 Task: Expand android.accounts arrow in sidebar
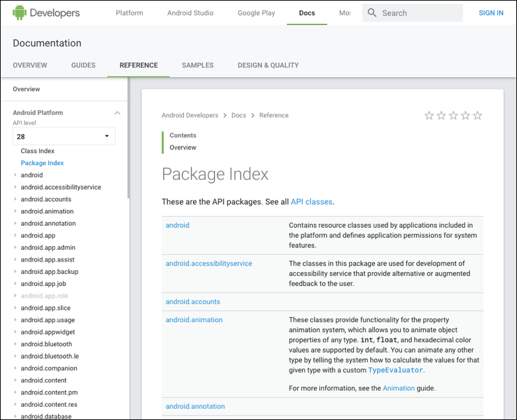pyautogui.click(x=15, y=199)
